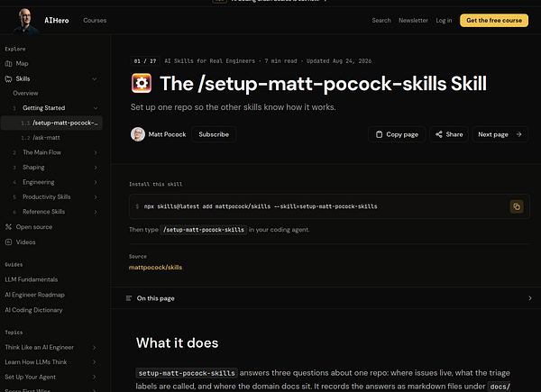Go to the AIHero home logo text
541x392 pixels.
tap(57, 21)
